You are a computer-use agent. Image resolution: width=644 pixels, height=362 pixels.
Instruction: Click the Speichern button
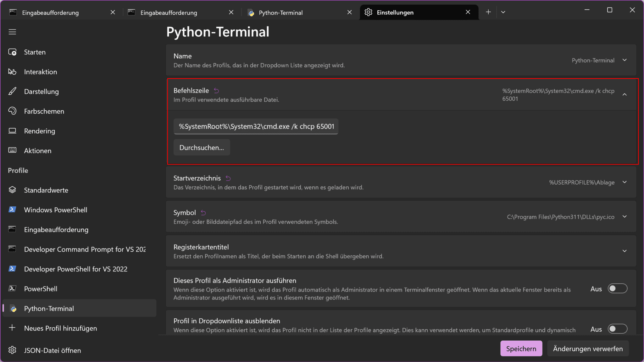(x=521, y=348)
